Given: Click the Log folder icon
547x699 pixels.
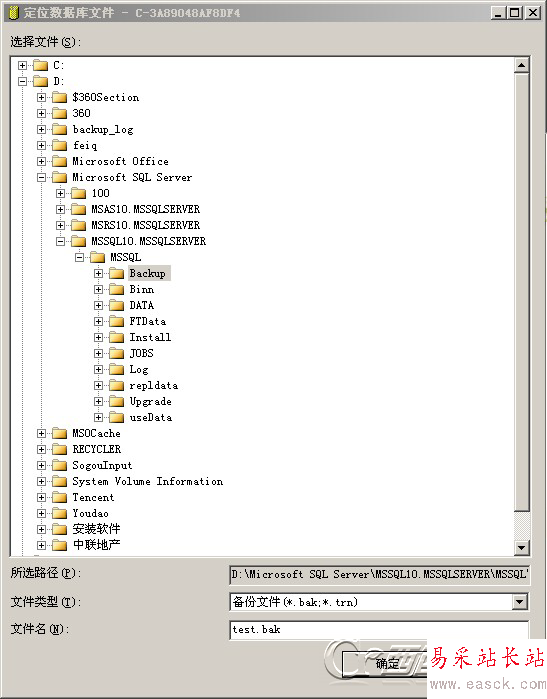Looking at the screenshot, I should (x=116, y=370).
